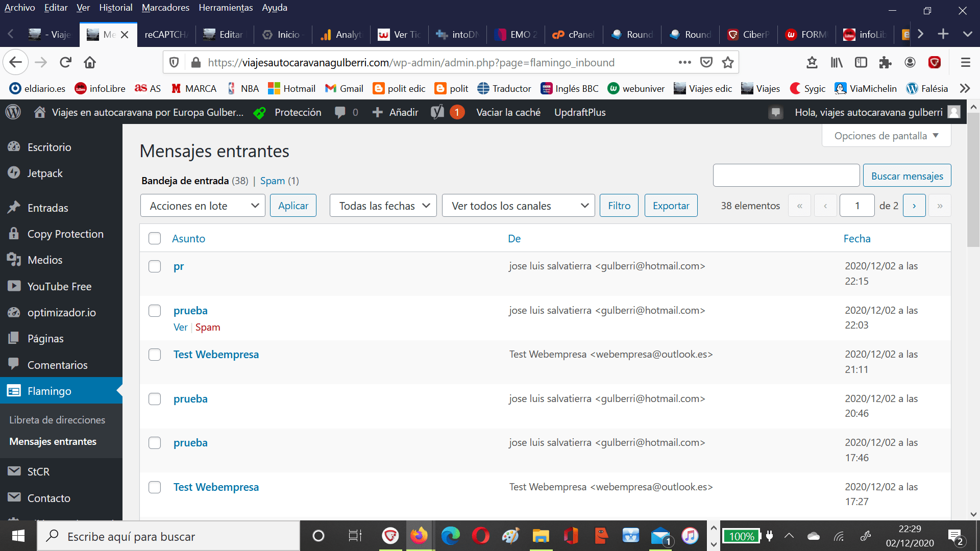The height and width of the screenshot is (551, 980).
Task: Open Microsoft Edge from taskbar
Action: pyautogui.click(x=450, y=536)
